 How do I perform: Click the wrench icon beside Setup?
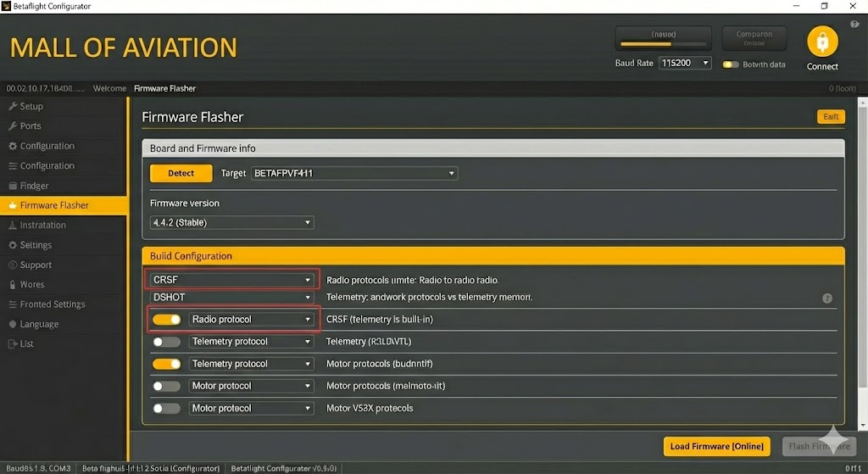click(12, 107)
